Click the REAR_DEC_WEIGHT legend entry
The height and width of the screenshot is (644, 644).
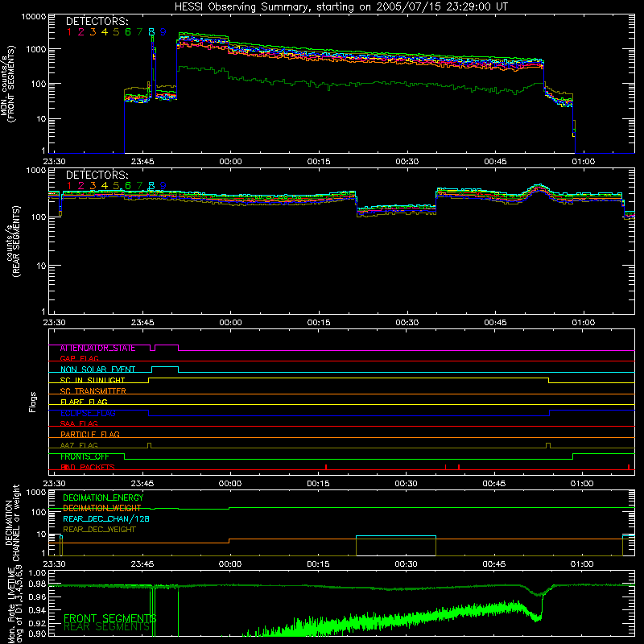click(x=99, y=530)
